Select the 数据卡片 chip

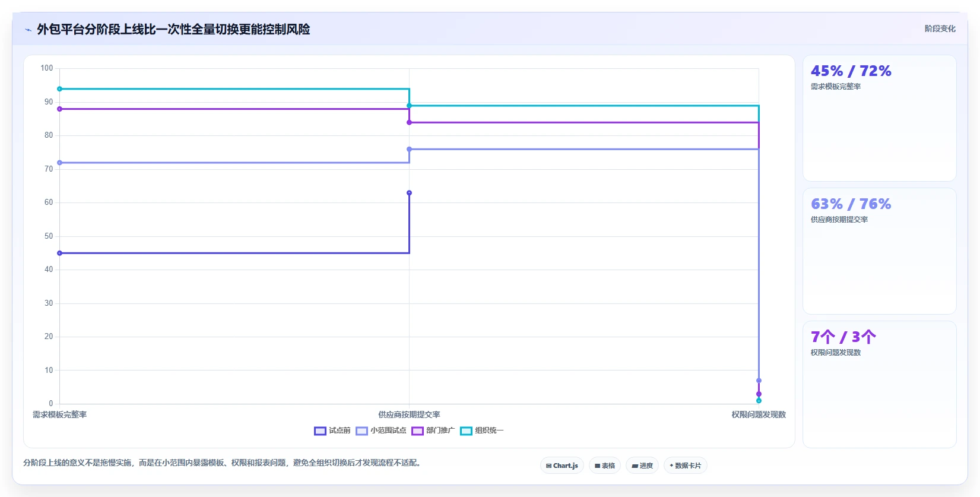point(686,466)
